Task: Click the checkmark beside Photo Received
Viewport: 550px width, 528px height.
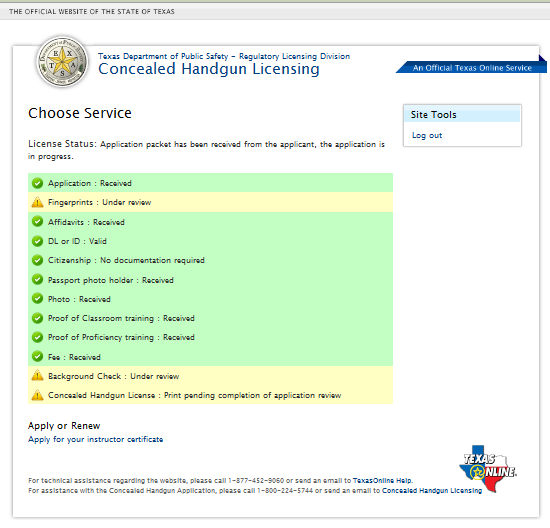Action: tap(37, 299)
